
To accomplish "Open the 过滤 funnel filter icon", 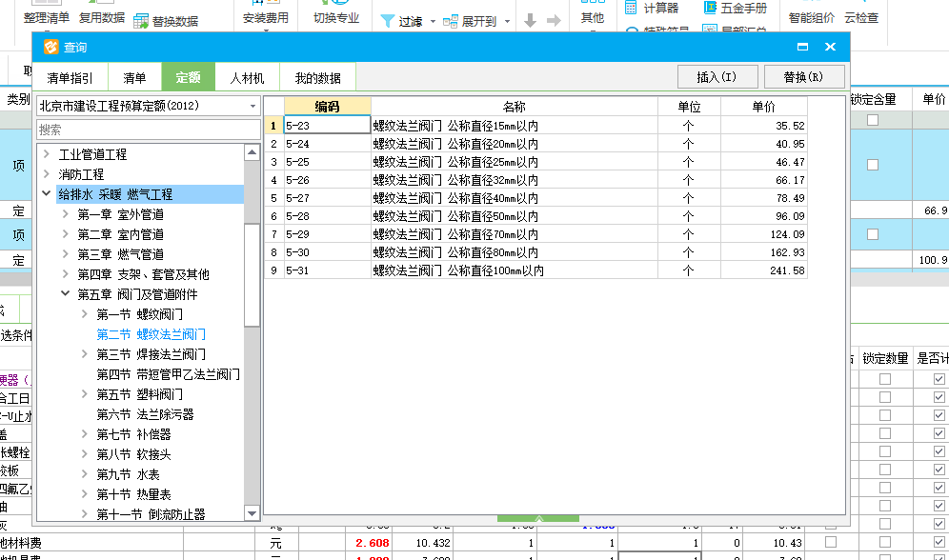I will [x=388, y=21].
